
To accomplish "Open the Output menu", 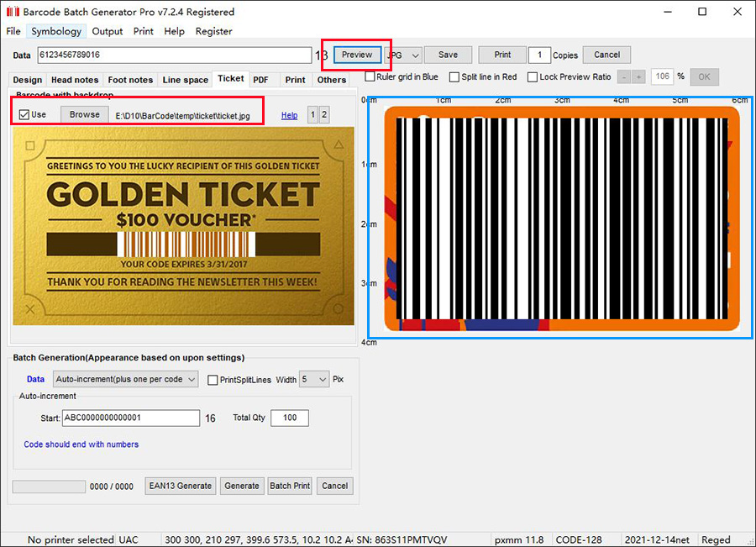I will coord(107,31).
